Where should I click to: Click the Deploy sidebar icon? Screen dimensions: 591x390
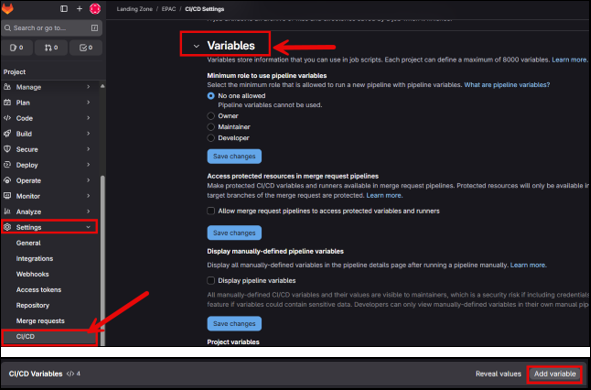7,165
